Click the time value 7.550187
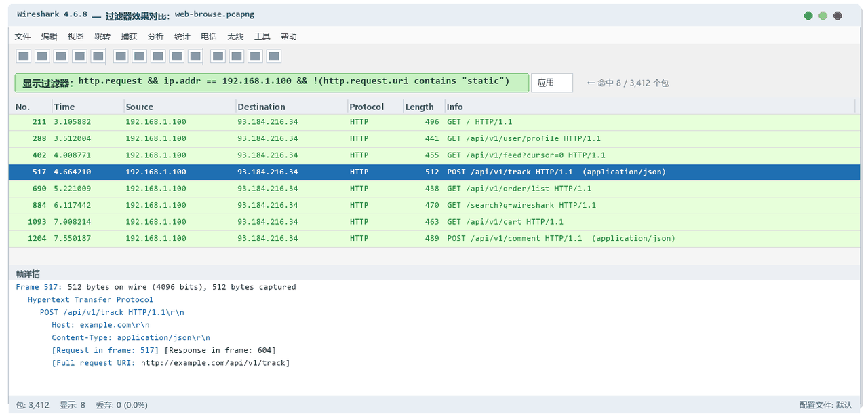The width and height of the screenshot is (868, 418). [x=73, y=238]
